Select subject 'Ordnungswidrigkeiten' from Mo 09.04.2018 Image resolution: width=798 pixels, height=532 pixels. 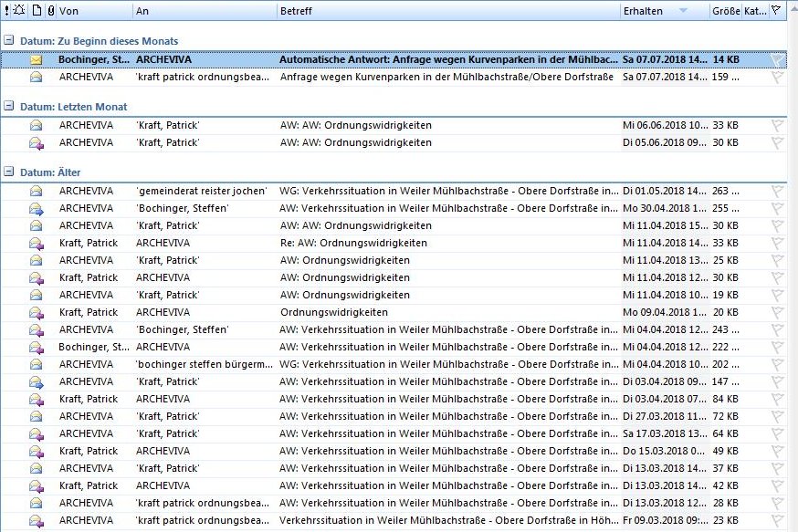(x=334, y=312)
